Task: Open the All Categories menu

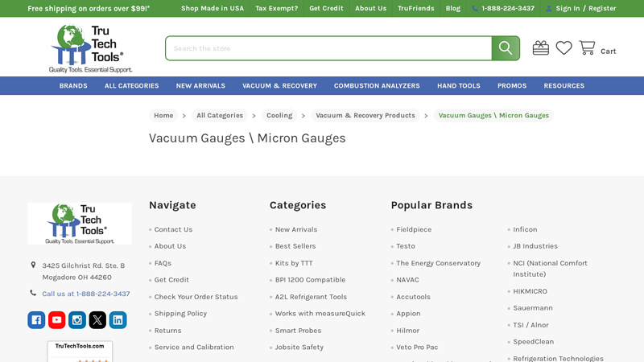Action: [131, 86]
